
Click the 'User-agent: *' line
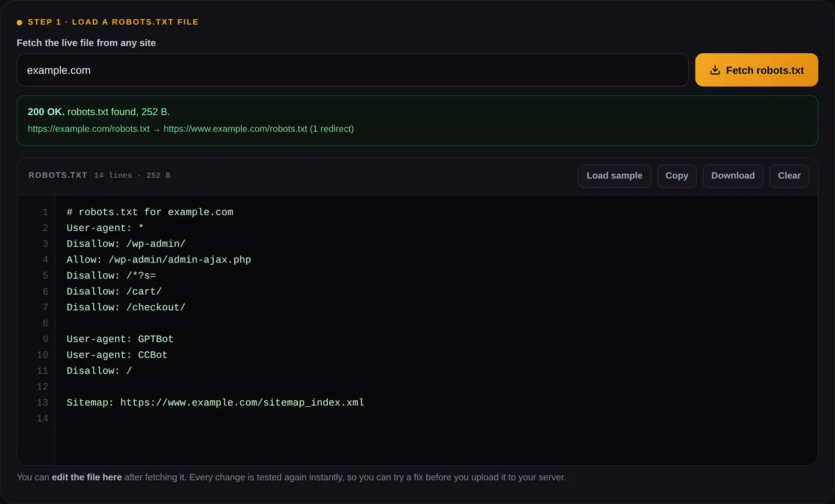click(x=105, y=228)
